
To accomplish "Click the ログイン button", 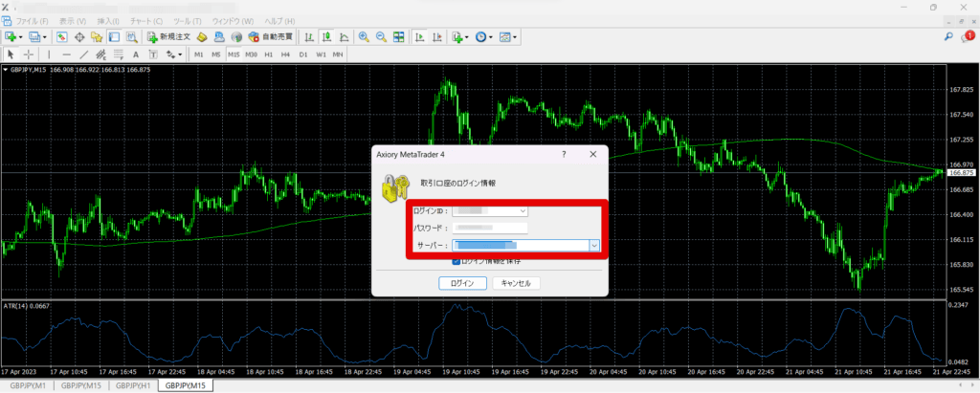I will (462, 283).
